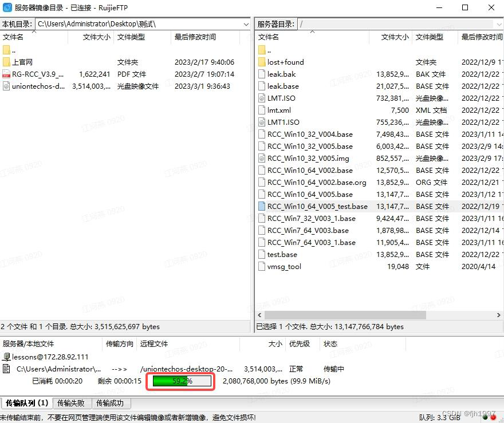Click the file icon of RCC_Win7_32_V003_1.base

click(x=262, y=219)
